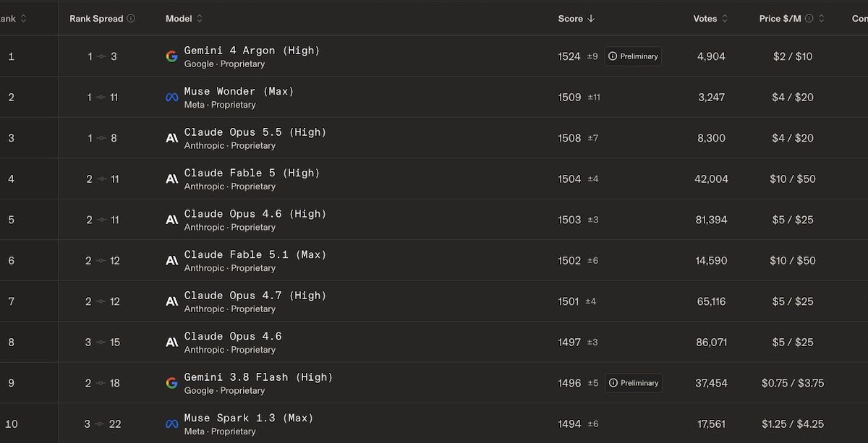Open the Muse Wonder (Max) model name

coord(239,91)
